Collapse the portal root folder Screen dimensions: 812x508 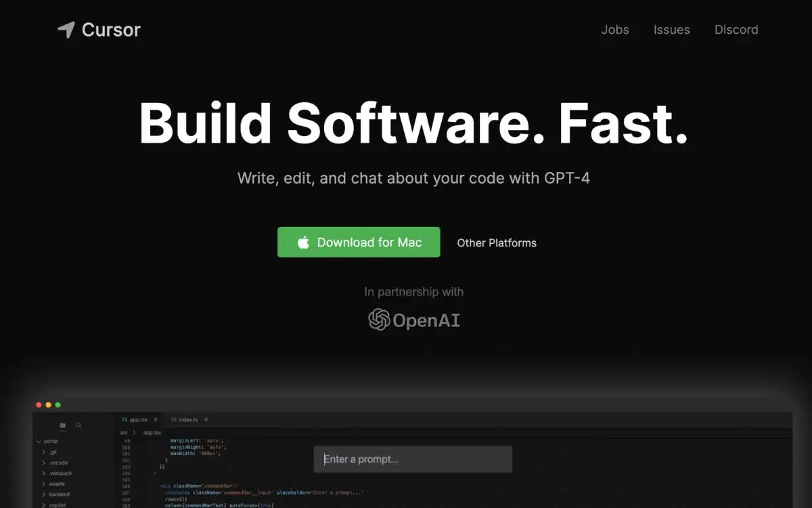pos(46,442)
